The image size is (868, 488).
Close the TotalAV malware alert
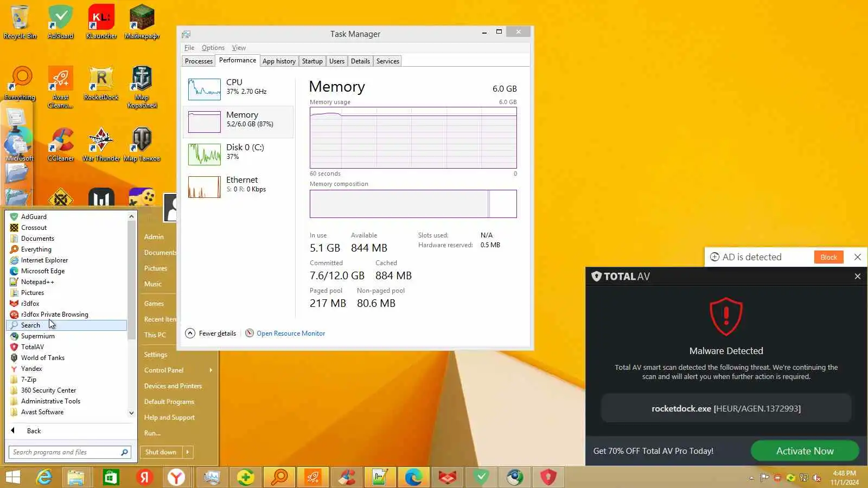pos(858,277)
